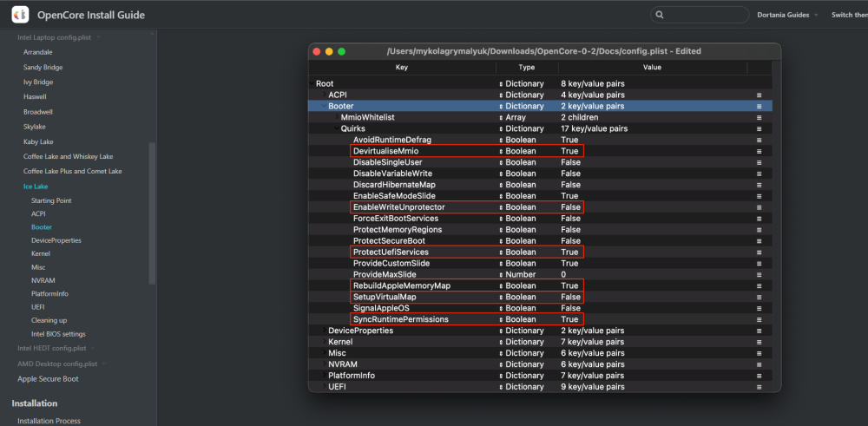
Task: Jump to the Kernel sidebar section
Action: click(x=41, y=253)
